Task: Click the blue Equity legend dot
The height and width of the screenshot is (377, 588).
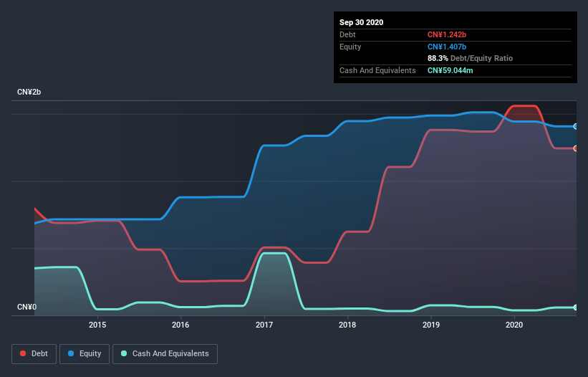Action: click(71, 353)
